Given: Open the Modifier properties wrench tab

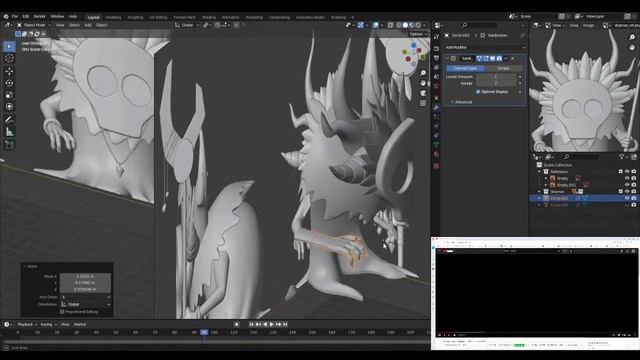Looking at the screenshot, I should [436, 108].
